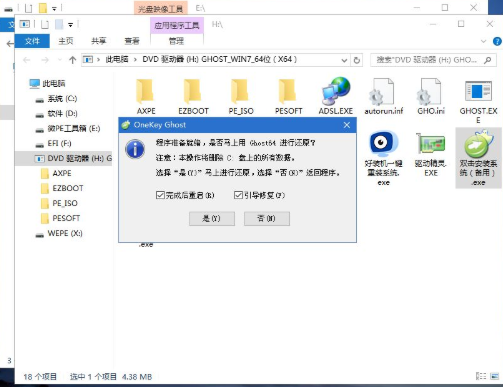Click the Up directory arrow
Viewport: 503px width, 387px height.
[x=72, y=60]
